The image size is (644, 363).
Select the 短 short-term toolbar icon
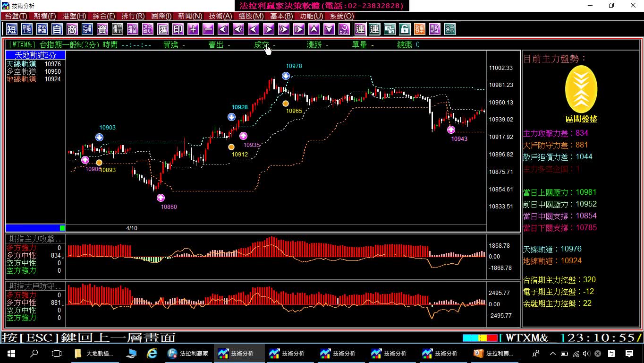(12, 29)
